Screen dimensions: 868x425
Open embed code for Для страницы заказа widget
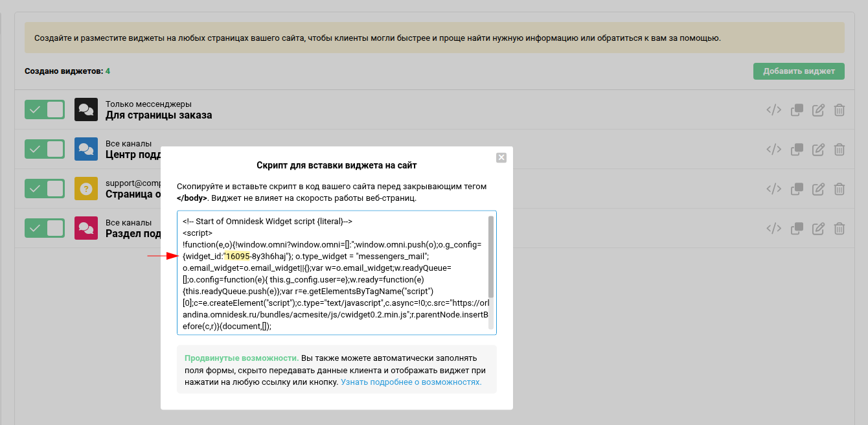[x=773, y=110]
